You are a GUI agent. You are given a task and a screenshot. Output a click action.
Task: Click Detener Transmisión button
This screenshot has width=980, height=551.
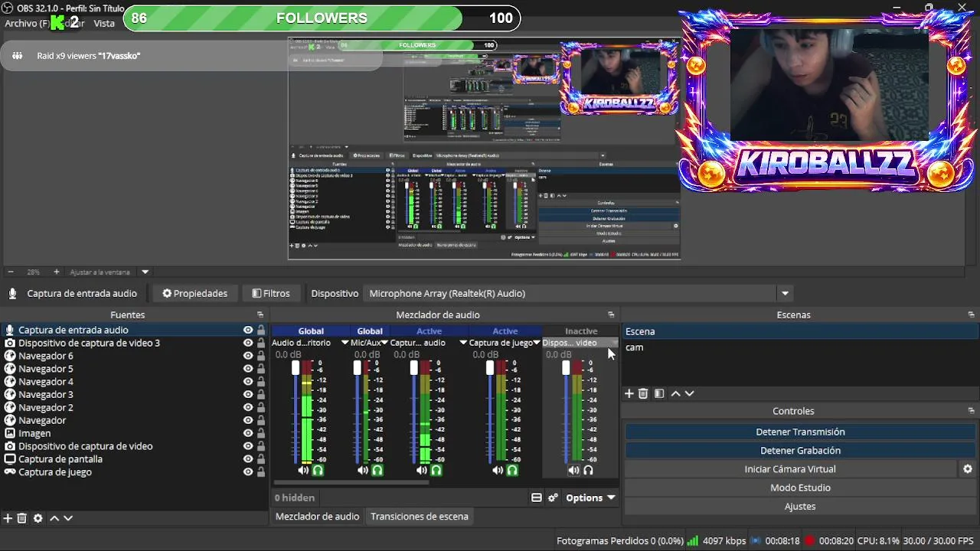pos(800,432)
